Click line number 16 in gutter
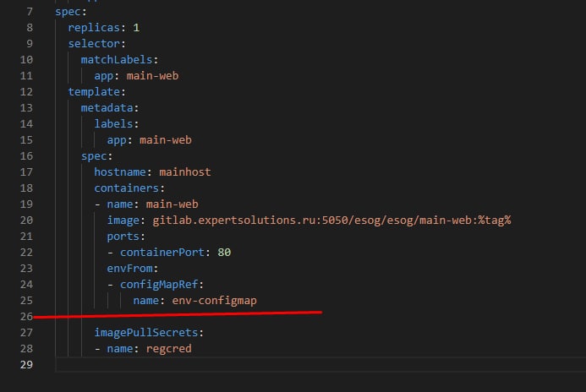 (26, 156)
